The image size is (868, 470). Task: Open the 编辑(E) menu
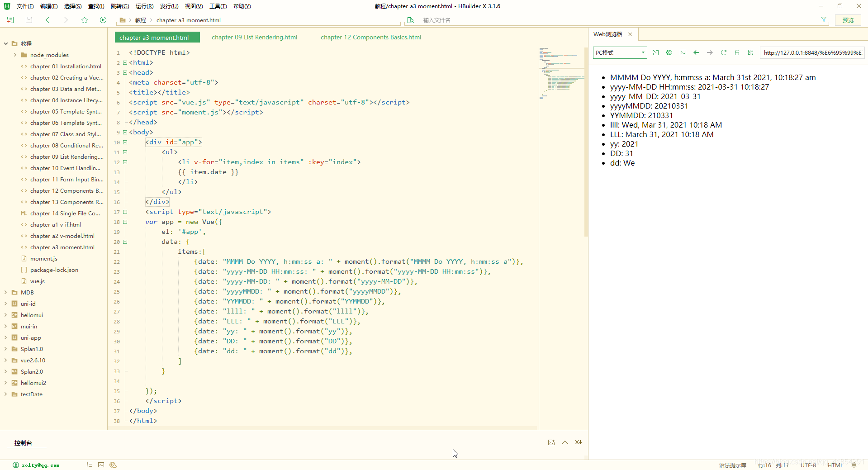49,6
